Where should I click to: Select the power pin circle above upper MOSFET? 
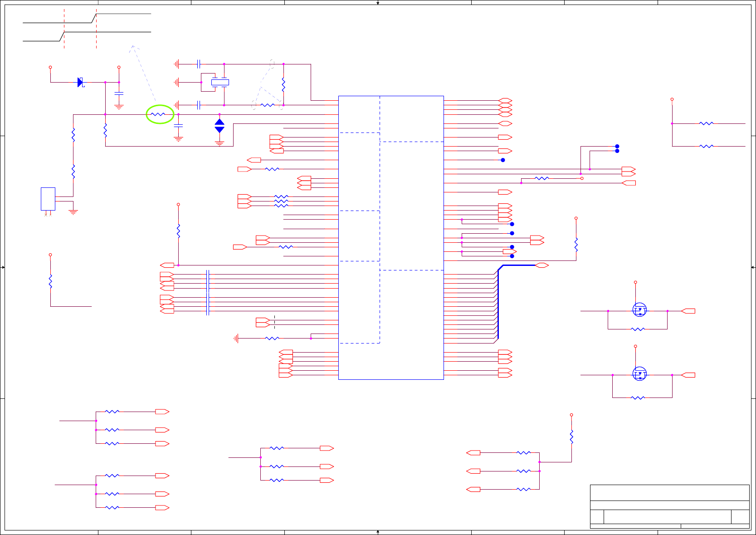coord(635,282)
